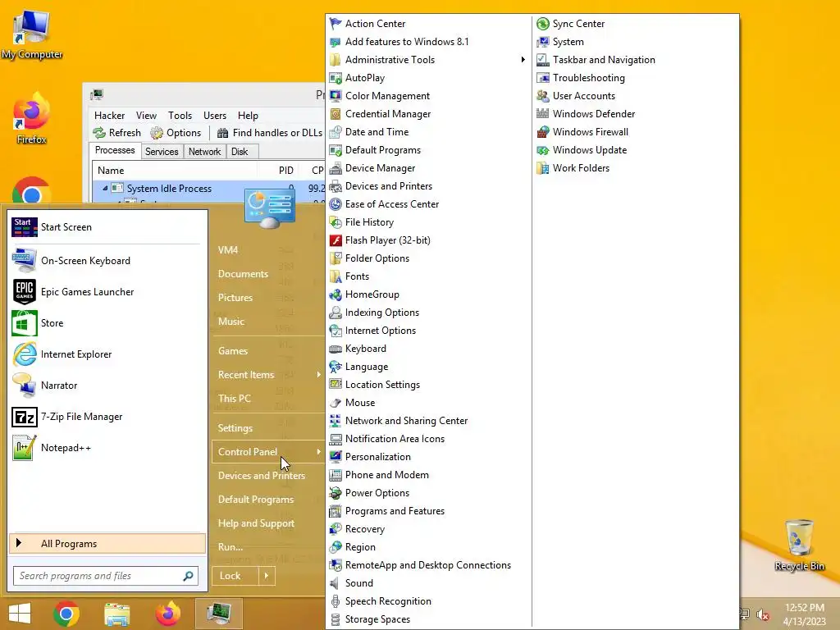The image size is (840, 630).
Task: Switch to Services tab in Process Hacker
Action: [162, 152]
